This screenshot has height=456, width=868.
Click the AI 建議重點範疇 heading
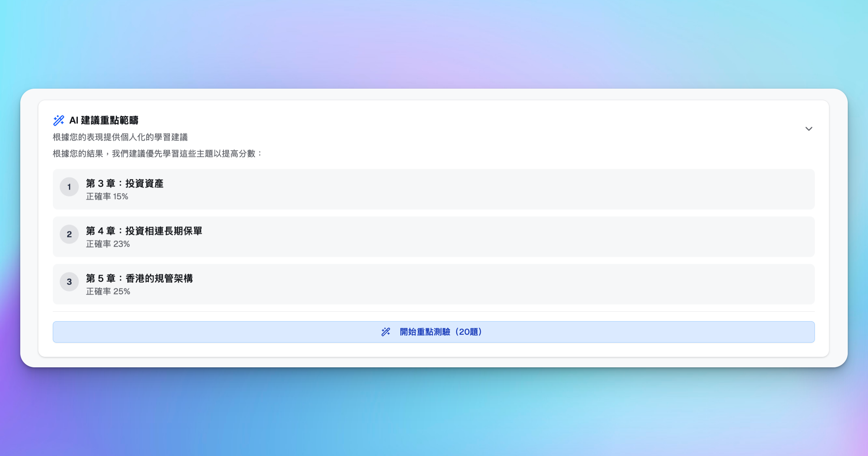[104, 120]
